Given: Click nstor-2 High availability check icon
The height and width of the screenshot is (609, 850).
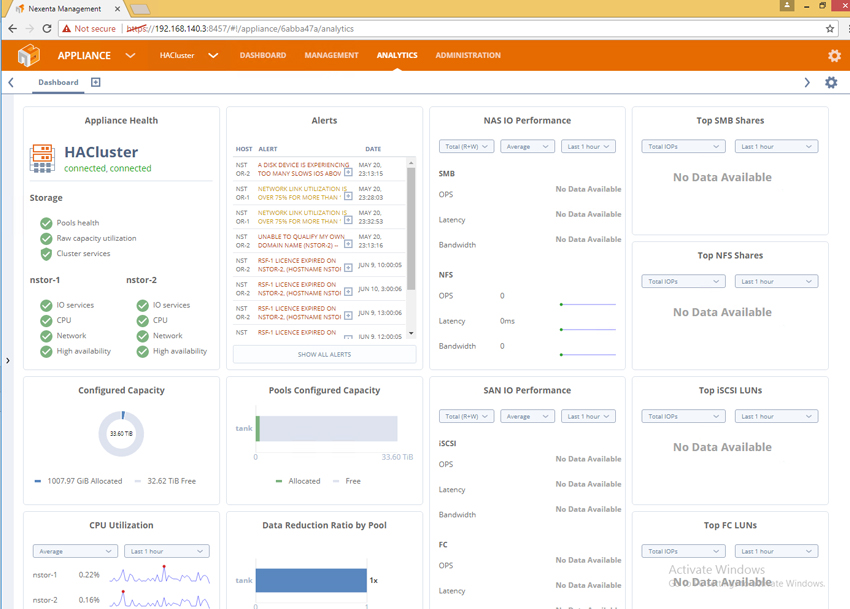Looking at the screenshot, I should pos(143,351).
